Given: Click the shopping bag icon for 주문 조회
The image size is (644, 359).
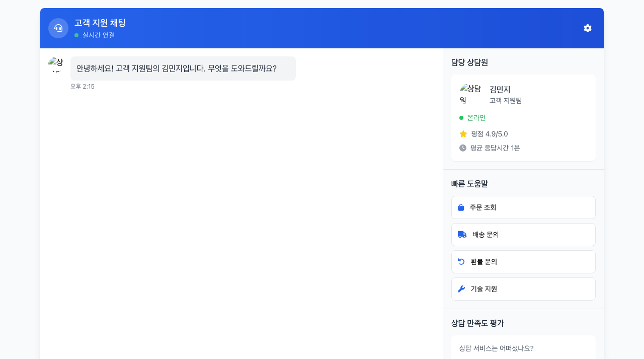Looking at the screenshot, I should (461, 207).
